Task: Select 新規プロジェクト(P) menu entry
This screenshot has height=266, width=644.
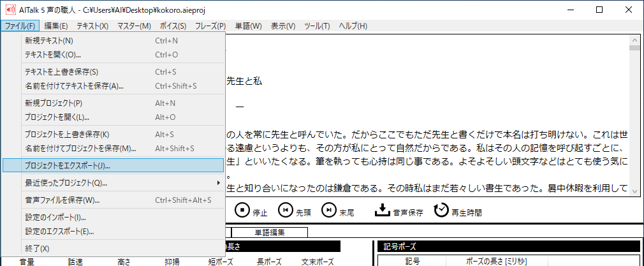Action: tap(113, 103)
